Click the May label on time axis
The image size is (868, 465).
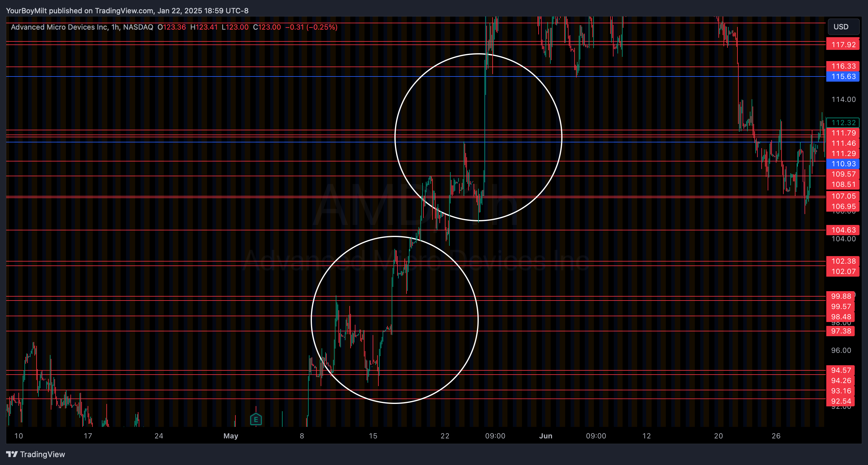pos(231,436)
